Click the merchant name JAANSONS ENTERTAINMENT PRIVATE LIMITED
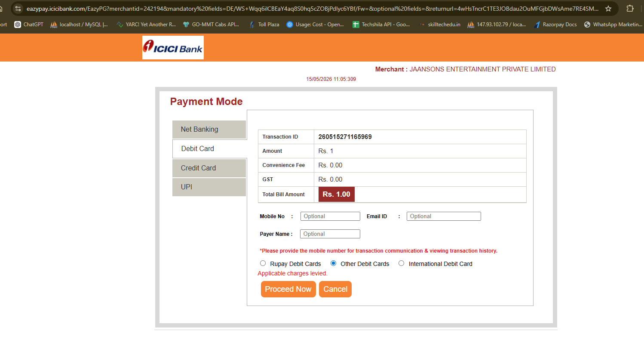The height and width of the screenshot is (349, 644). [483, 69]
